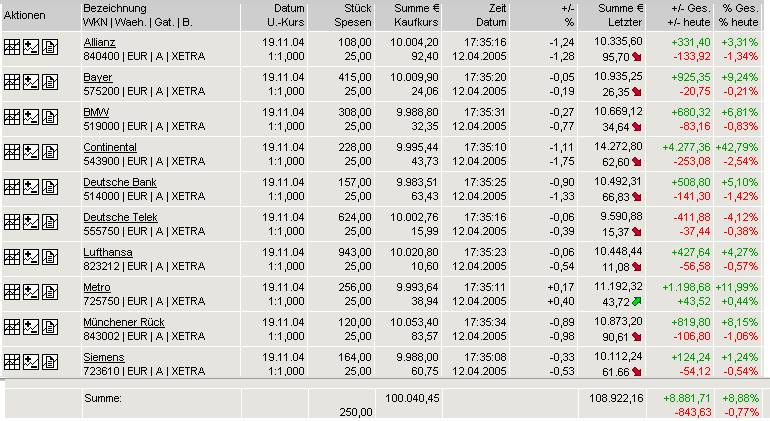The height and width of the screenshot is (421, 770).
Task: Open the chart grid icon for Lufthansa
Action: pos(12,257)
